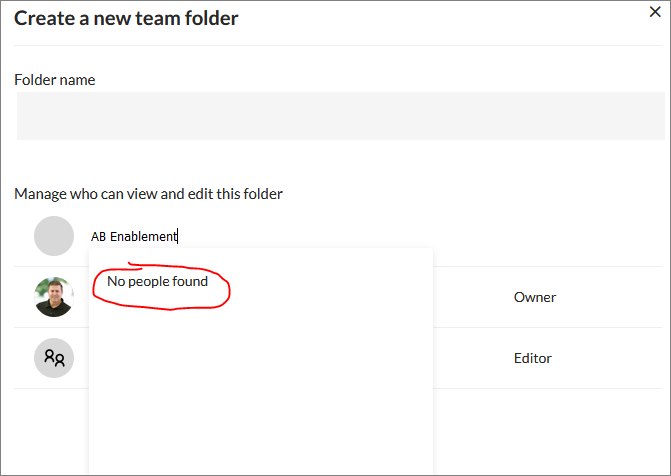Click the letters AB in the people search
This screenshot has width=671, height=476.
tap(98, 237)
